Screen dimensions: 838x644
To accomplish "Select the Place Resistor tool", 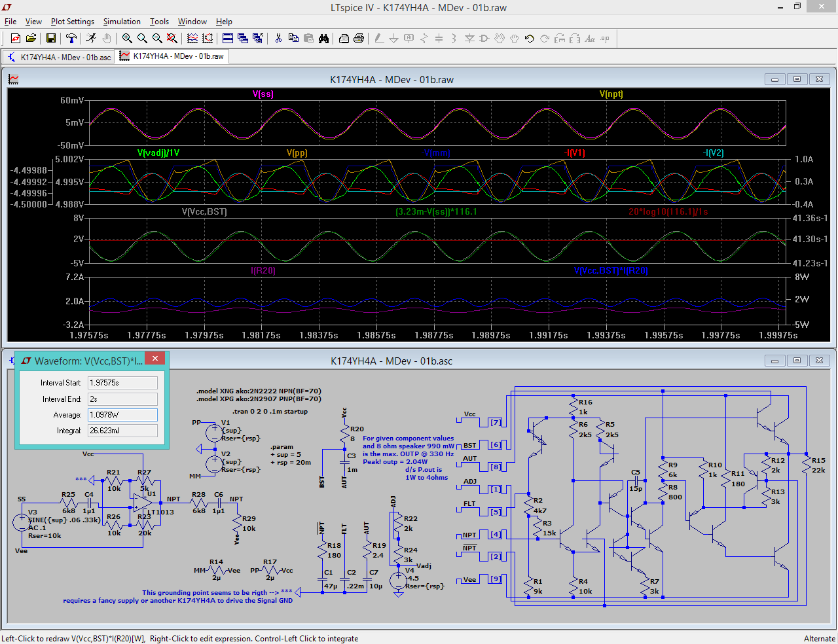I will tap(424, 39).
